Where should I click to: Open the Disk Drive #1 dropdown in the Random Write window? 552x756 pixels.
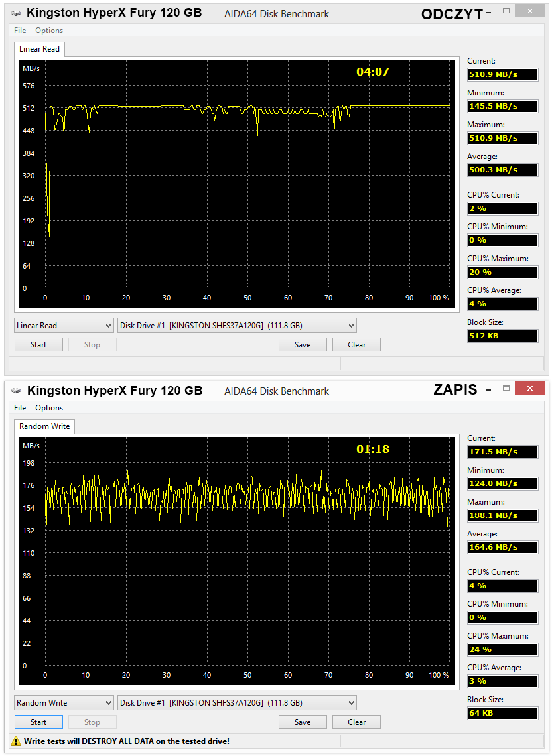pos(238,703)
